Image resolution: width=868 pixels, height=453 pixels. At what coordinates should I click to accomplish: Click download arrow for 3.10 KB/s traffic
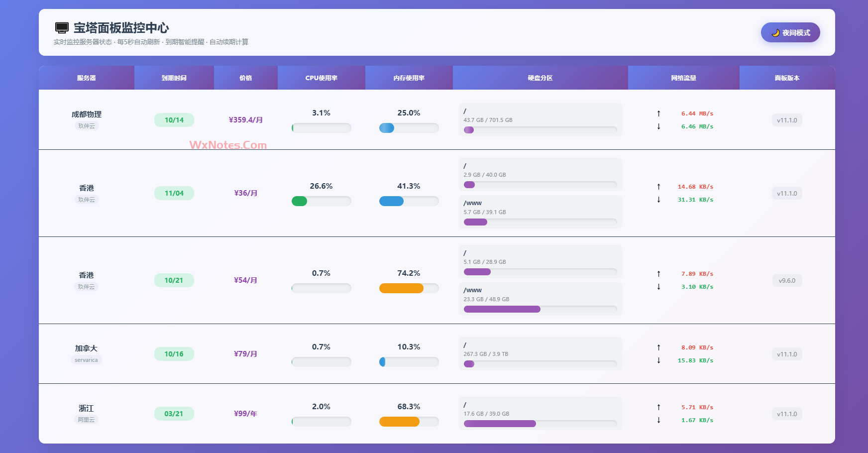[658, 287]
